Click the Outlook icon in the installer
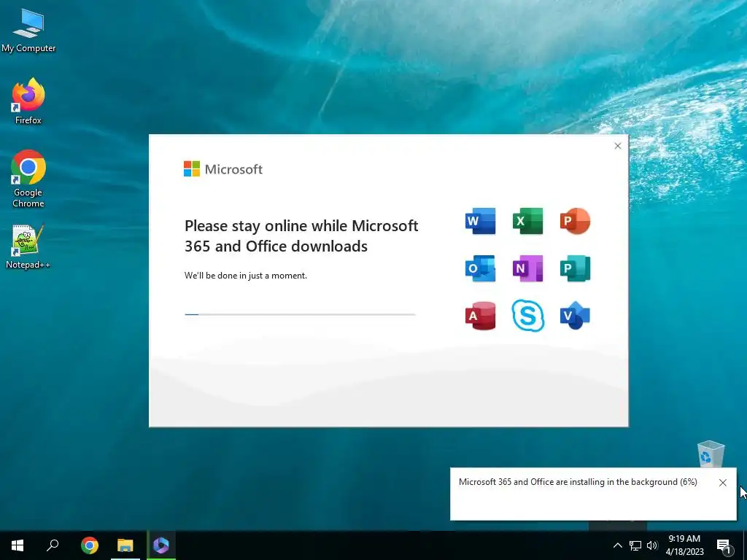This screenshot has width=747, height=560. pos(480,268)
